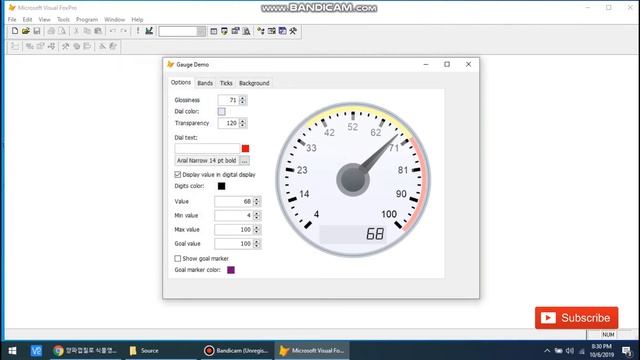Viewport: 640px width, 360px height.
Task: Open the Class Browser toolbar icon
Action: point(261,31)
